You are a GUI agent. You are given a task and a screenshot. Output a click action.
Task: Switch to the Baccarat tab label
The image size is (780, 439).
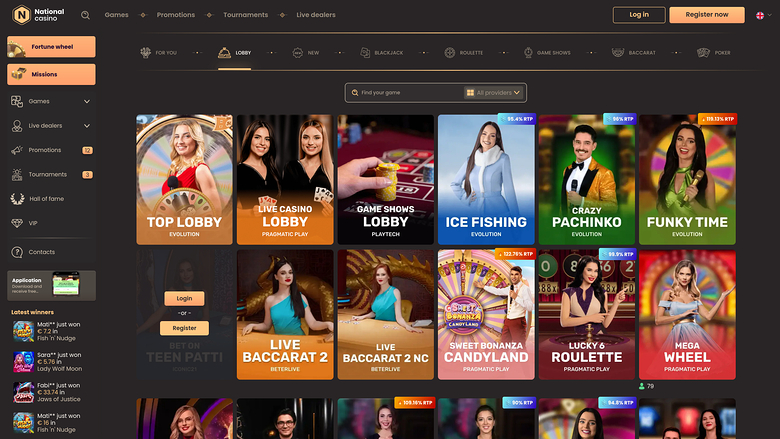[642, 53]
